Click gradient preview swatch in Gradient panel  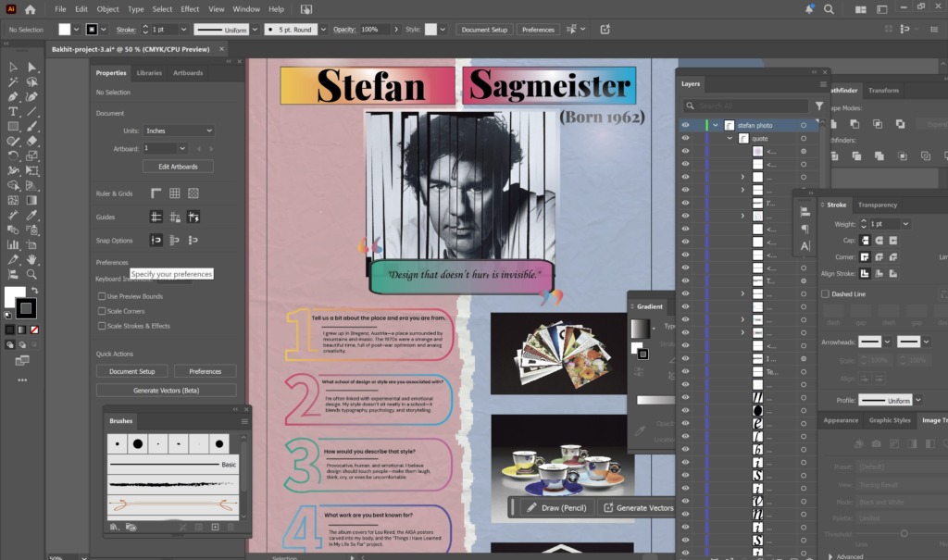640,329
